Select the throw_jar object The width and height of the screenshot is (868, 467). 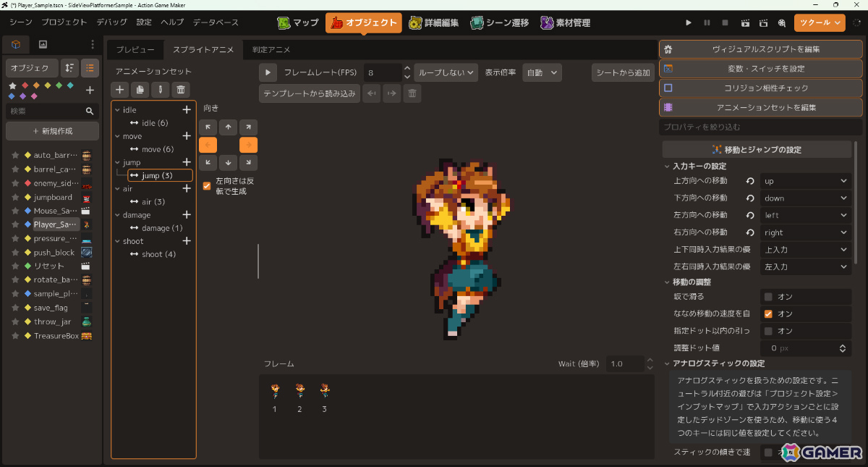tap(52, 321)
